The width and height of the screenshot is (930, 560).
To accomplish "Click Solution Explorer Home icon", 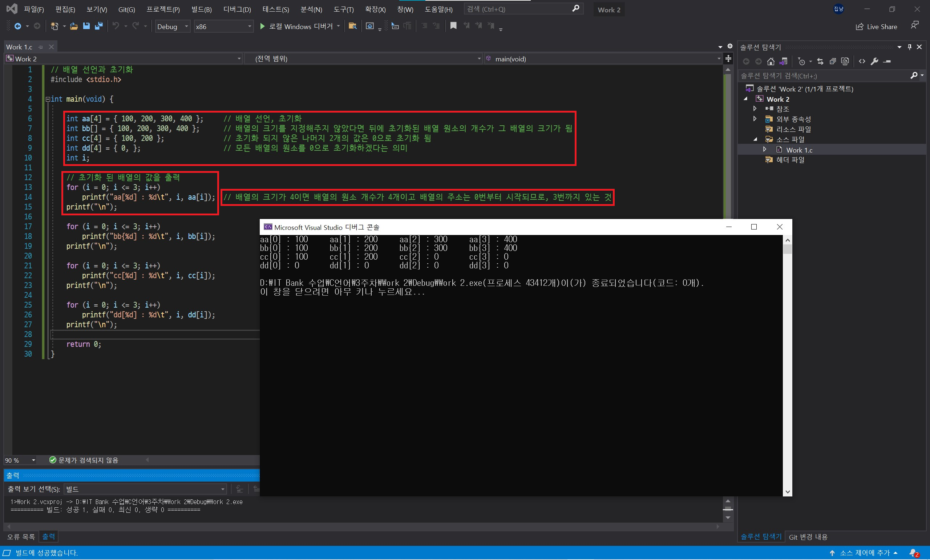I will (771, 61).
